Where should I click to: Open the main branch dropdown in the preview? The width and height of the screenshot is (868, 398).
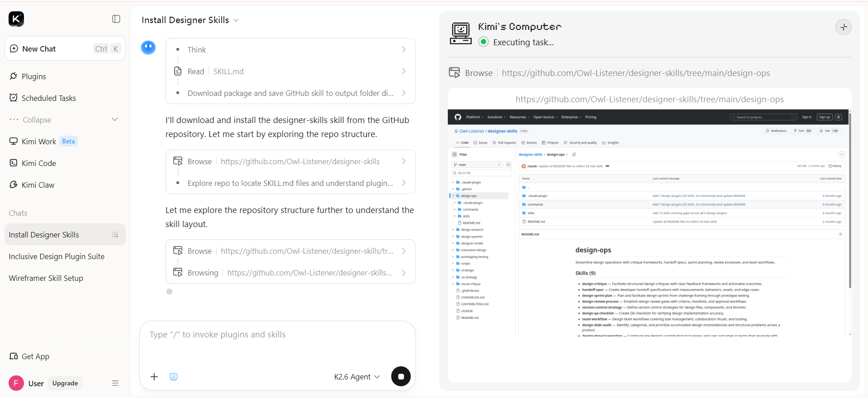click(477, 165)
